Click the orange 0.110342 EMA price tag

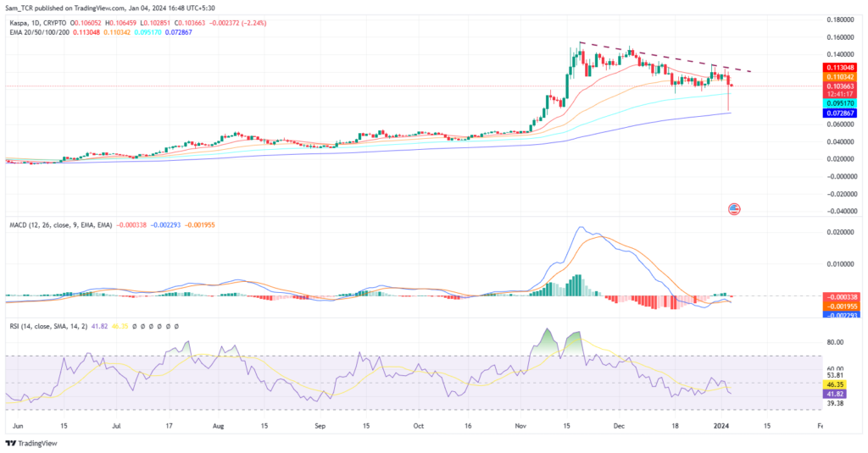click(840, 77)
